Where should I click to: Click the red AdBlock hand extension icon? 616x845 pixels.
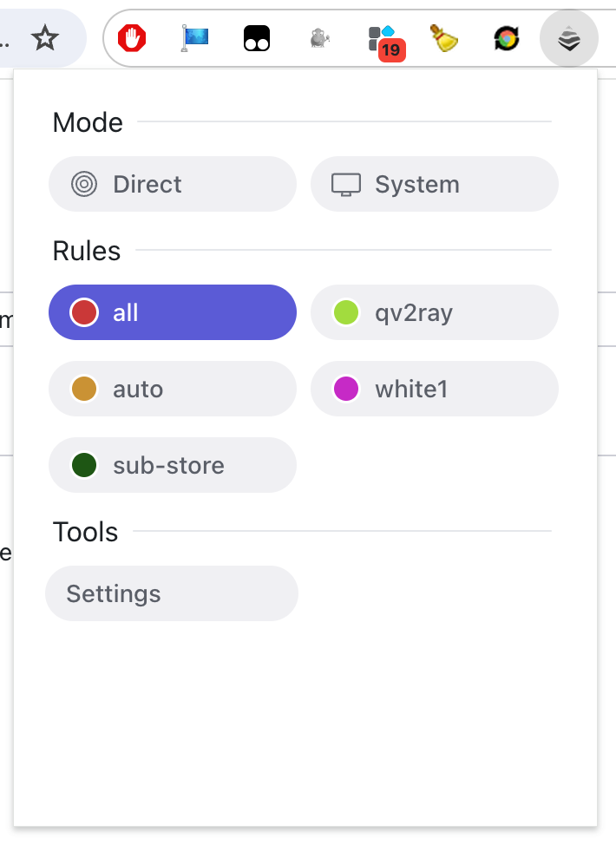tap(132, 38)
